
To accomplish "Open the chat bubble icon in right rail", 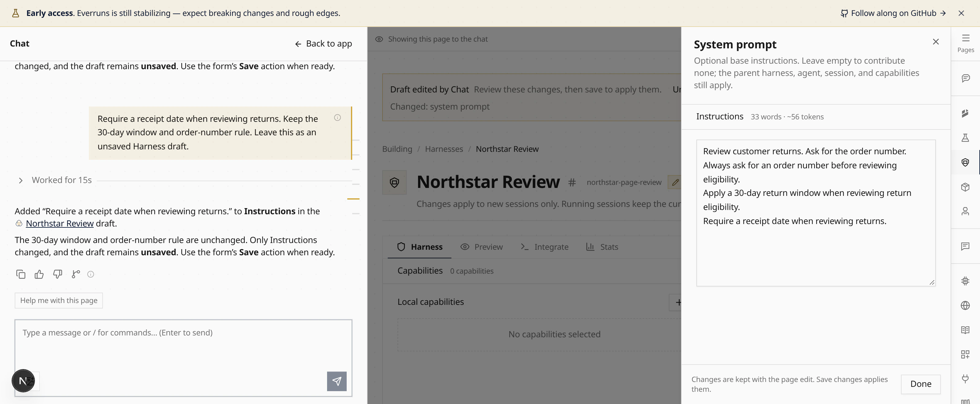I will pyautogui.click(x=965, y=78).
